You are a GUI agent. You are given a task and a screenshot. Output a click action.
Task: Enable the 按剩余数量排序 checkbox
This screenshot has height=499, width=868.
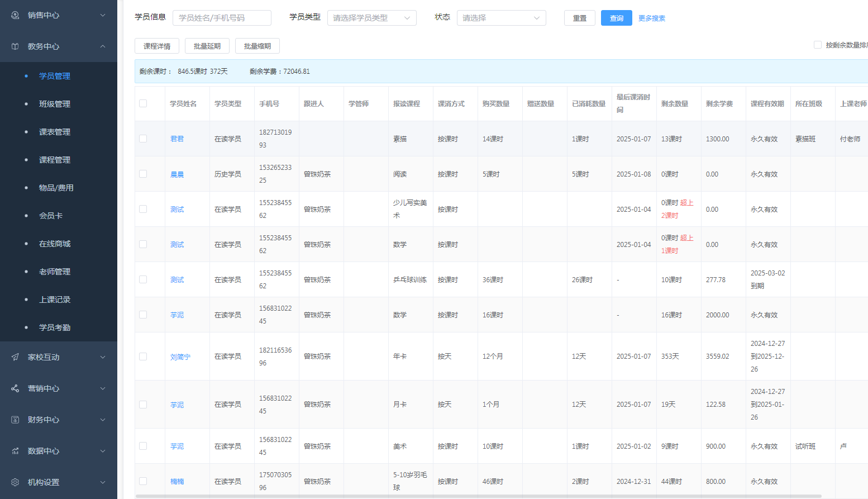[818, 45]
